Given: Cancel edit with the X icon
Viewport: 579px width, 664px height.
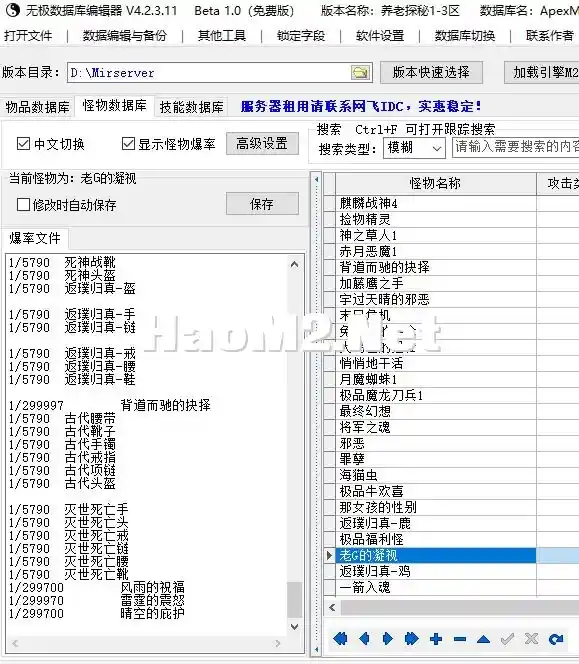Looking at the screenshot, I should pos(531,639).
